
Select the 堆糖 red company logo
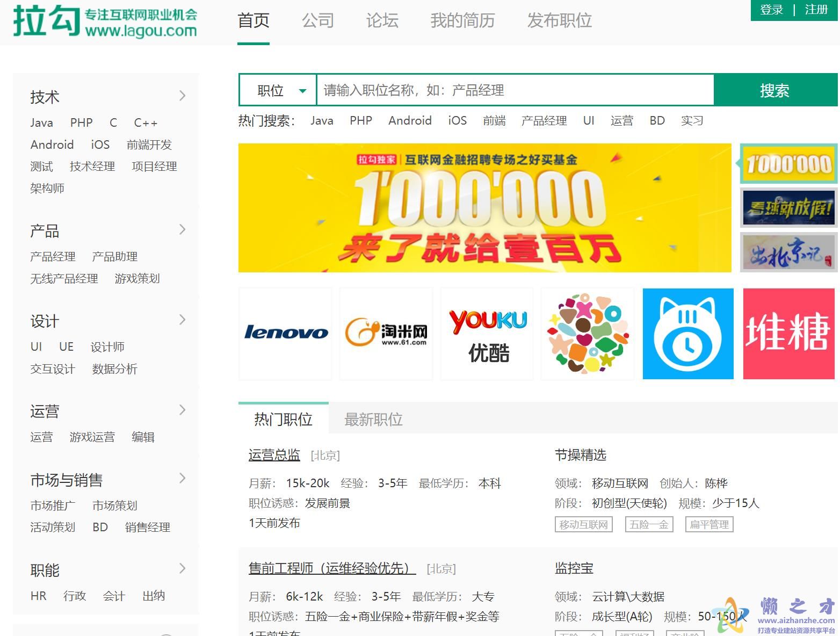(x=788, y=333)
